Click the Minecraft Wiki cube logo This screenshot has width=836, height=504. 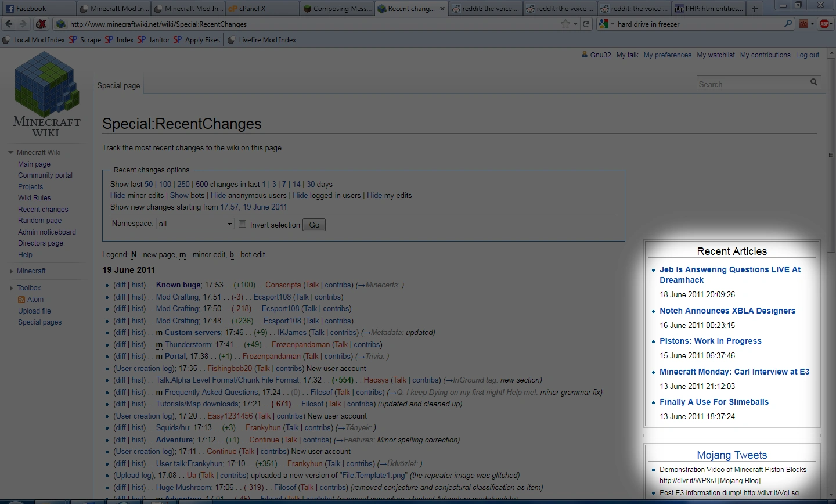47,84
